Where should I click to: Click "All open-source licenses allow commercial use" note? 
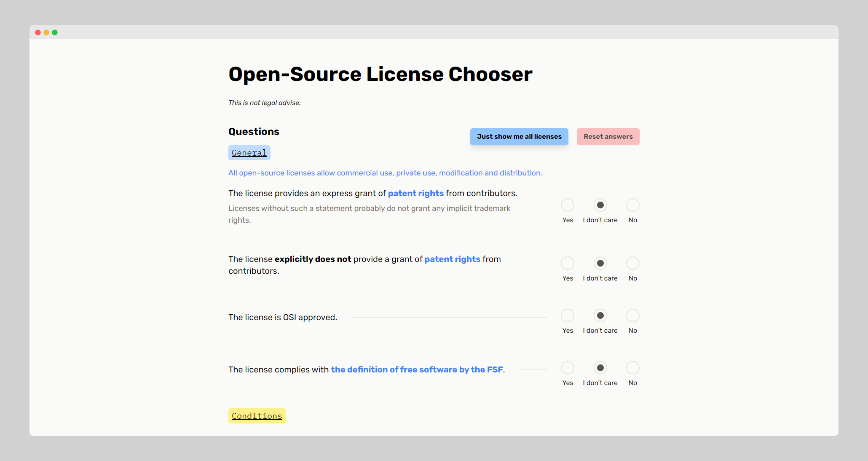[x=385, y=173]
